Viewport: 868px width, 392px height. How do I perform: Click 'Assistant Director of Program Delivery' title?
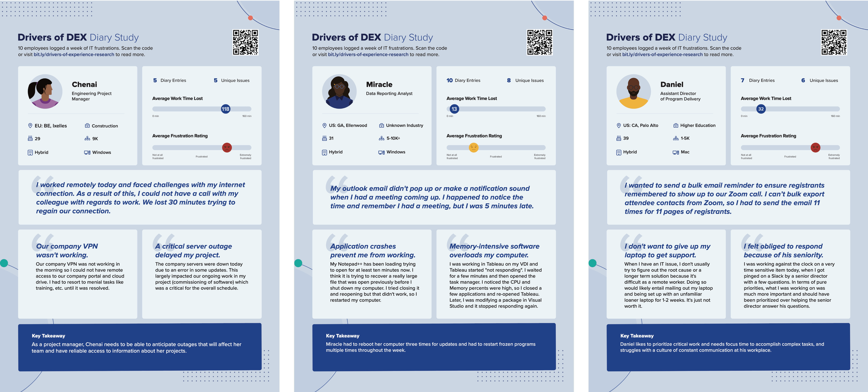680,96
